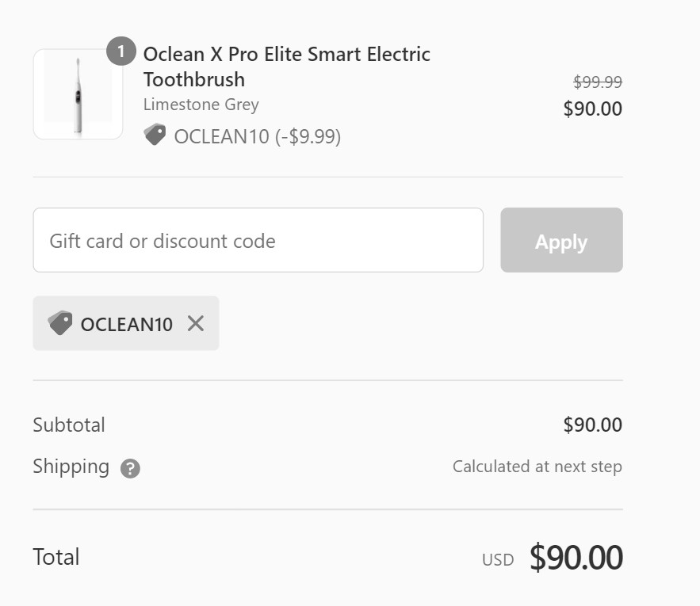Screen dimensions: 700x606
Task: Click the OCLEAN10 chip label
Action: click(126, 324)
